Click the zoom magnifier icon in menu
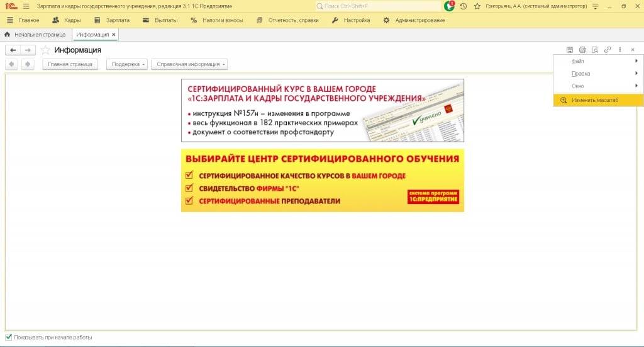Viewport: 644px width, 347px height. pyautogui.click(x=563, y=100)
